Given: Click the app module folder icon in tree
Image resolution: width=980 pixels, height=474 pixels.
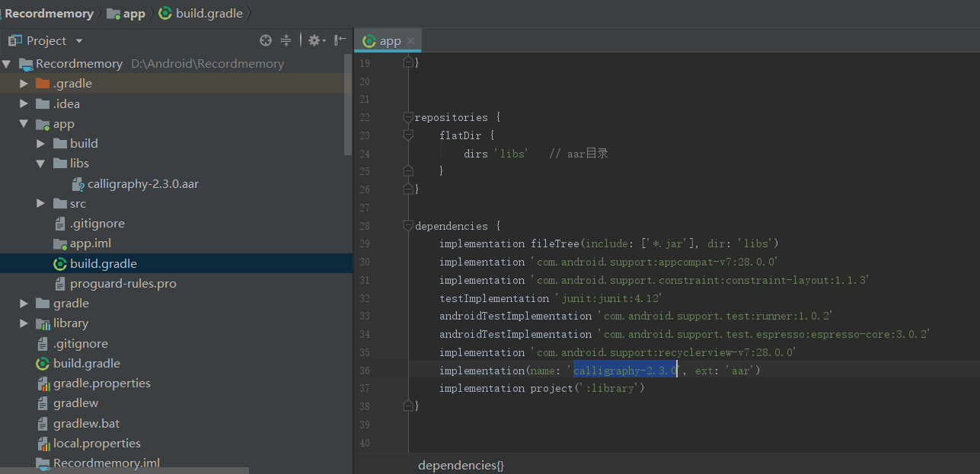Looking at the screenshot, I should 43,124.
